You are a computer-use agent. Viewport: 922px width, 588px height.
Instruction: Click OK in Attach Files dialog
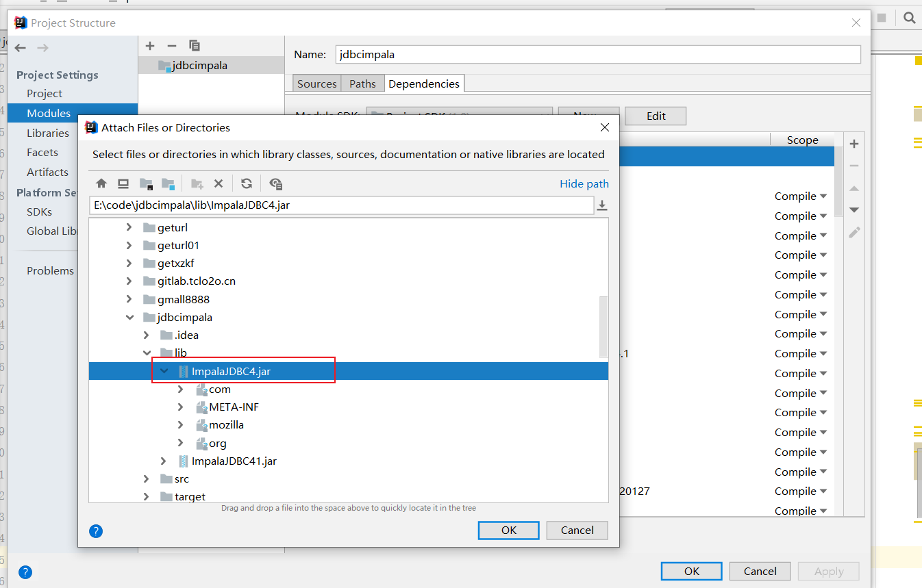[x=509, y=530]
